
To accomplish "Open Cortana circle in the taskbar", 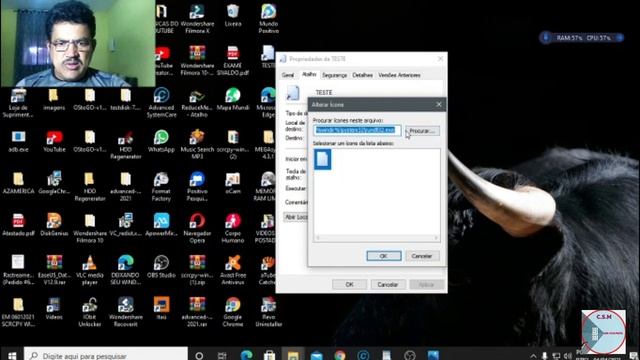I will (199, 356).
